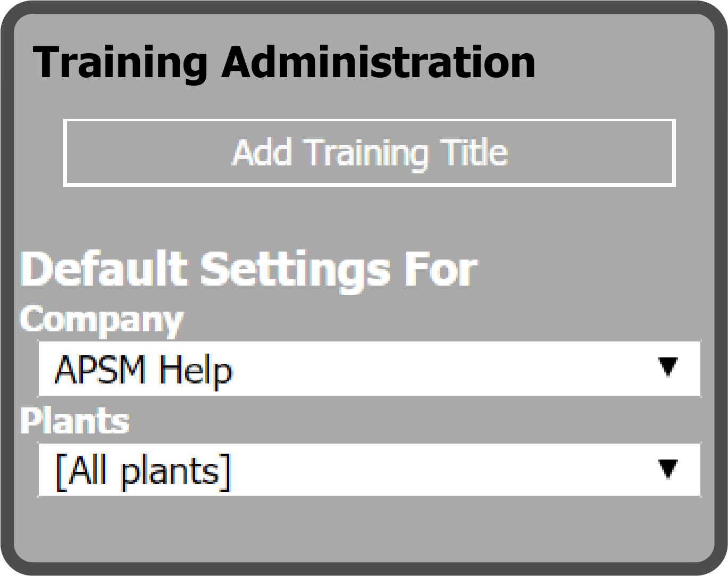
Task: Click the Plants dropdown arrow icon
Action: click(668, 469)
